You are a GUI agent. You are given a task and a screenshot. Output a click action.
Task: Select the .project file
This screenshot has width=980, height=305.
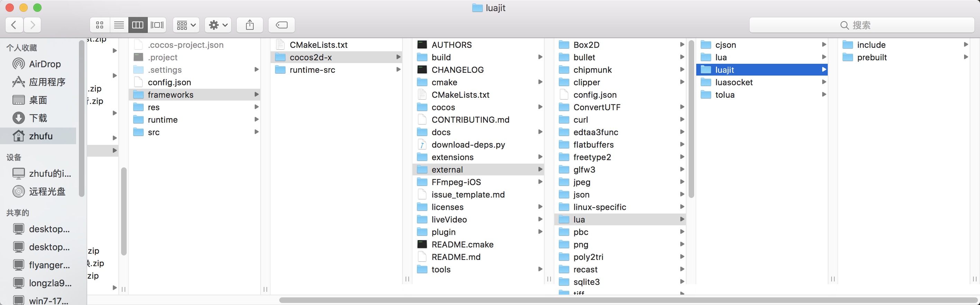point(195,57)
